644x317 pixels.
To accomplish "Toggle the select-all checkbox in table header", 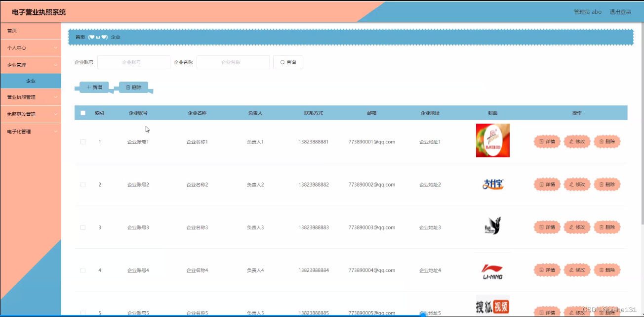I will (82, 113).
